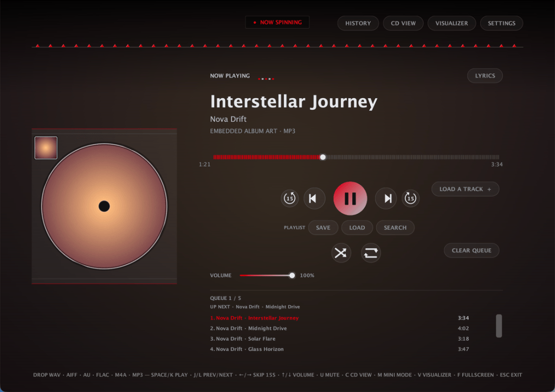555x392 pixels.
Task: Open the Visualizer
Action: (x=451, y=23)
